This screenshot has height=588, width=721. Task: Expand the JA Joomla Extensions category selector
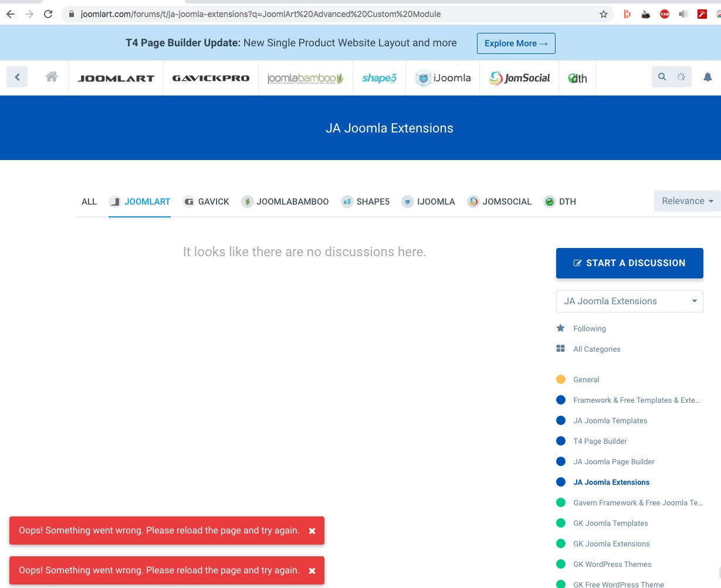[629, 301]
